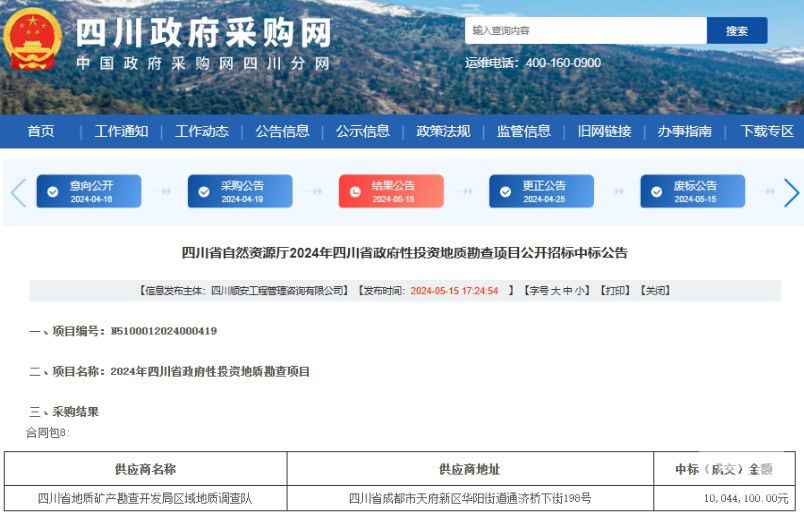Click the check icon on 采购公告 step

tap(204, 192)
